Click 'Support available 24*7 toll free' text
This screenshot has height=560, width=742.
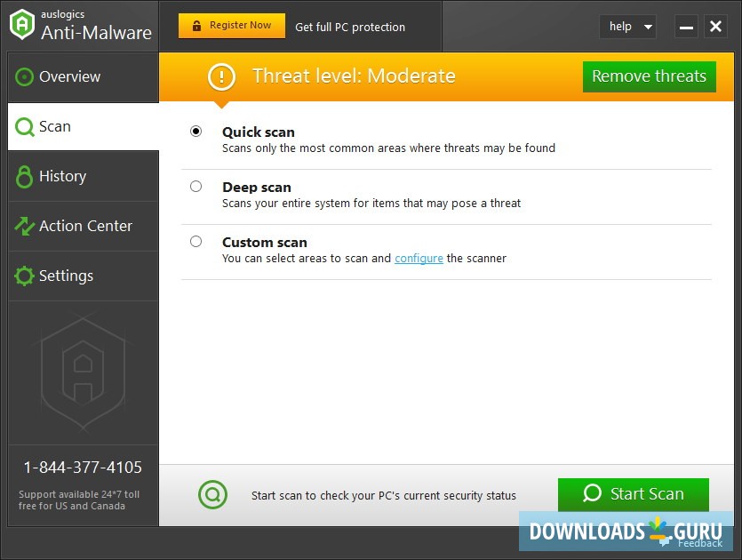click(79, 500)
